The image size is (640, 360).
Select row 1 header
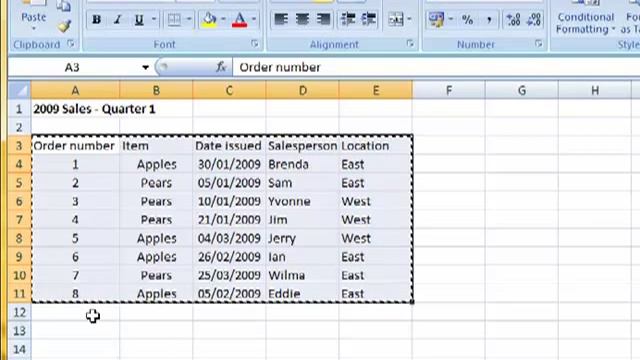tap(19, 109)
